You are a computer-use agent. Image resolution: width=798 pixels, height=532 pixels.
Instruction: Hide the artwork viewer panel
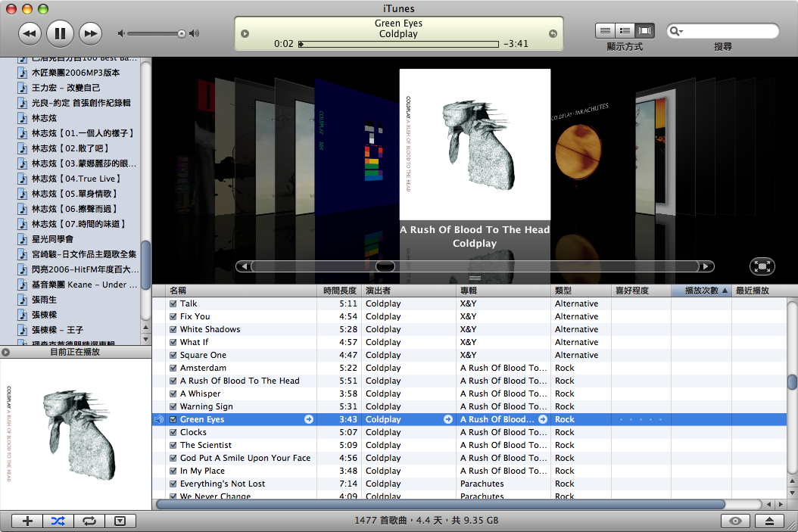pyautogui.click(x=120, y=521)
